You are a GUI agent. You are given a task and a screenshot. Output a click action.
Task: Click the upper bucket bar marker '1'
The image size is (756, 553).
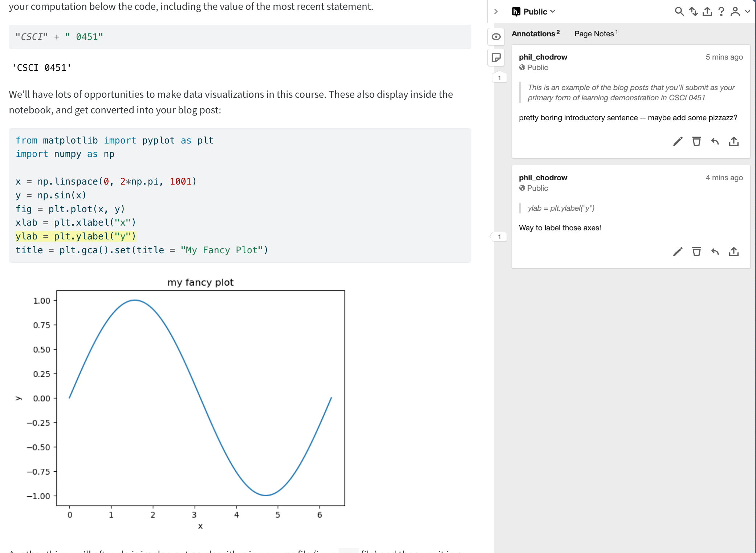coord(499,78)
